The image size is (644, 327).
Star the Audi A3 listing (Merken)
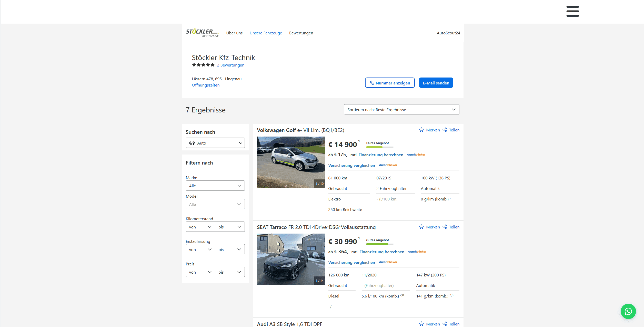(x=421, y=324)
